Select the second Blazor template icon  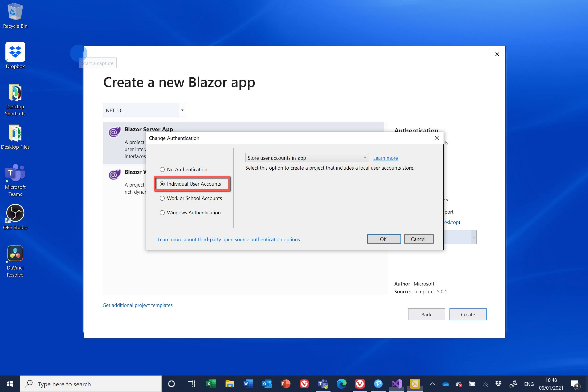[114, 174]
